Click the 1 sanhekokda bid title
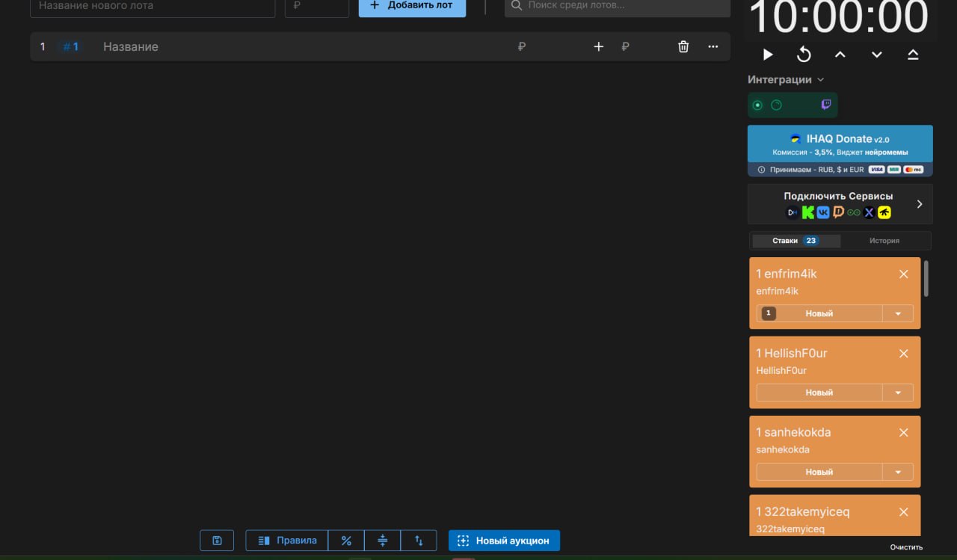 [x=793, y=432]
